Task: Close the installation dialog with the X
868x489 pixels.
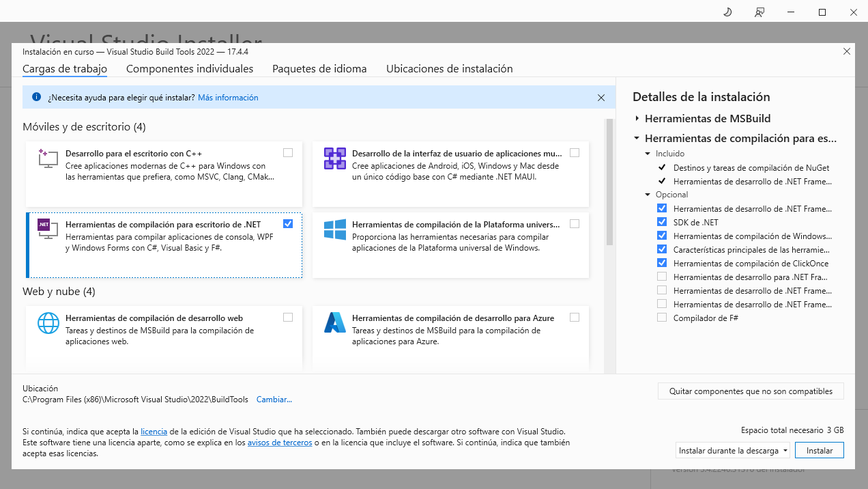Action: [x=847, y=51]
